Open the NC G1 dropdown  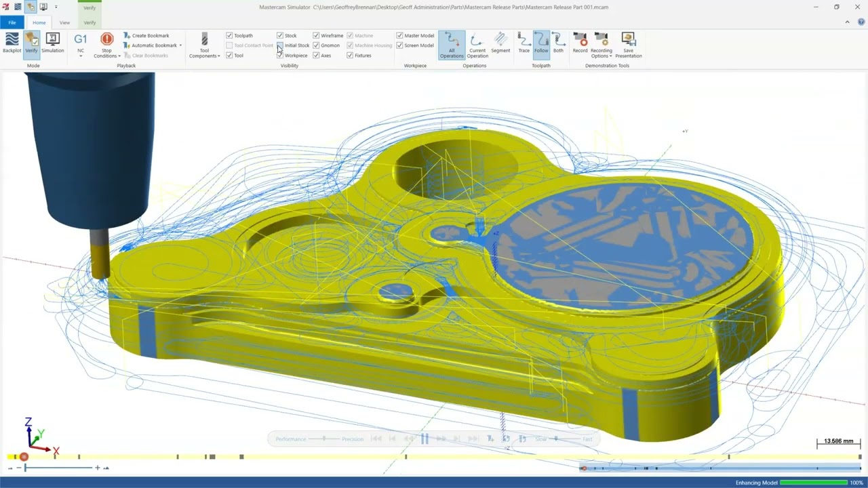[x=80, y=56]
